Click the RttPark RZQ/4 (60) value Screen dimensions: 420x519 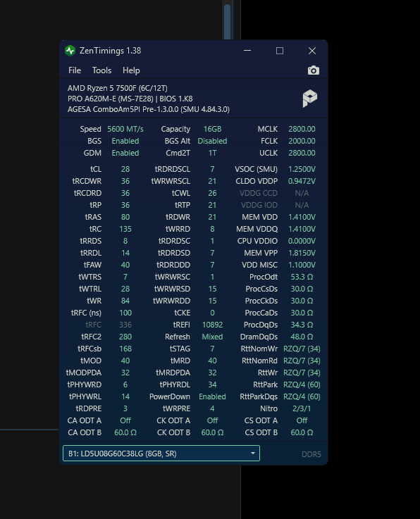tap(302, 384)
